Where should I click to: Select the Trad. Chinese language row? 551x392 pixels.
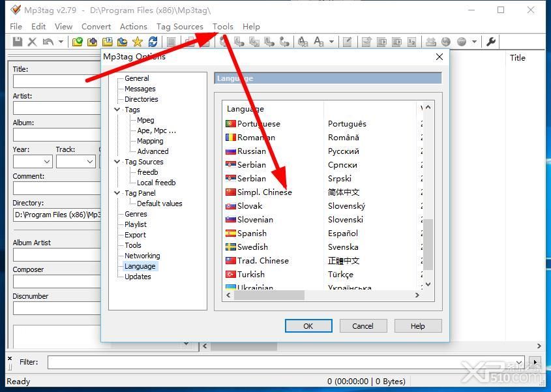click(x=321, y=260)
